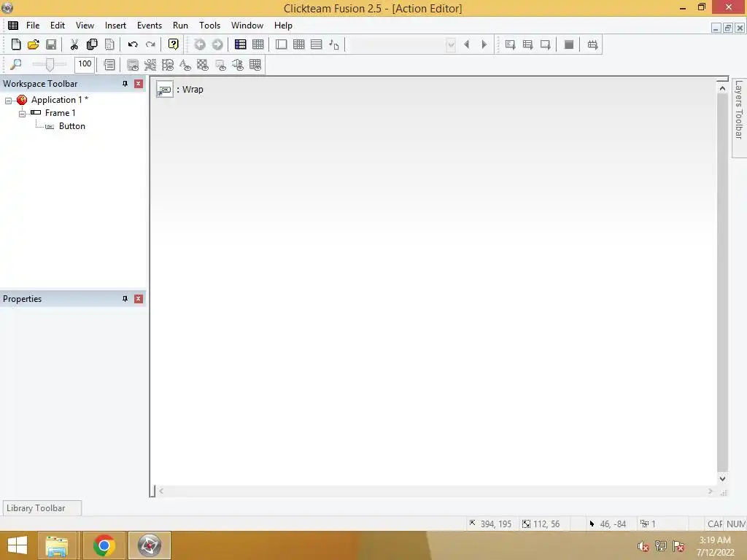Toggle the letter A text filter
747x560 pixels.
pos(185,65)
